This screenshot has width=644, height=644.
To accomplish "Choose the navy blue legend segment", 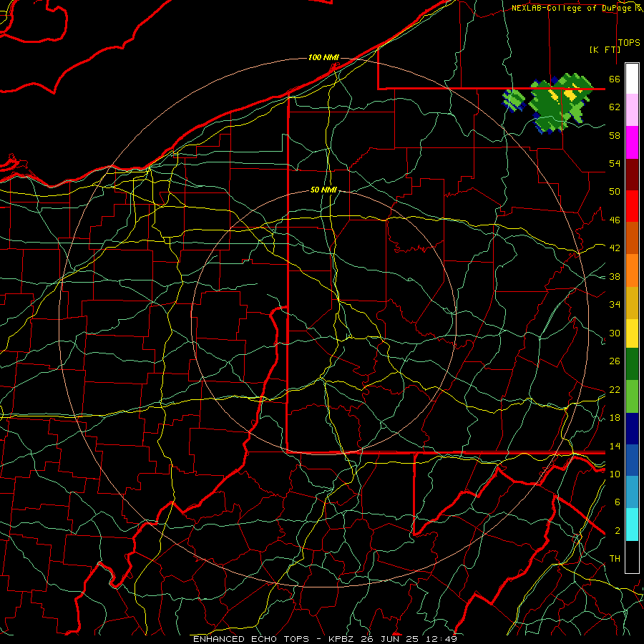I will point(632,429).
